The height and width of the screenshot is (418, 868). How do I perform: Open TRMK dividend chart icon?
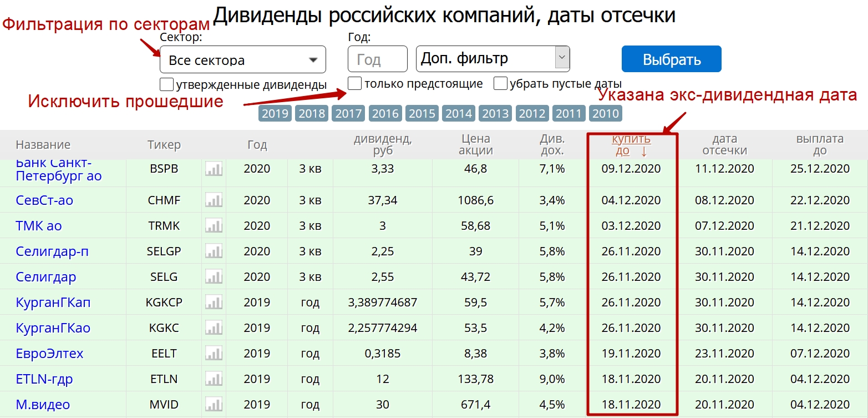point(214,225)
